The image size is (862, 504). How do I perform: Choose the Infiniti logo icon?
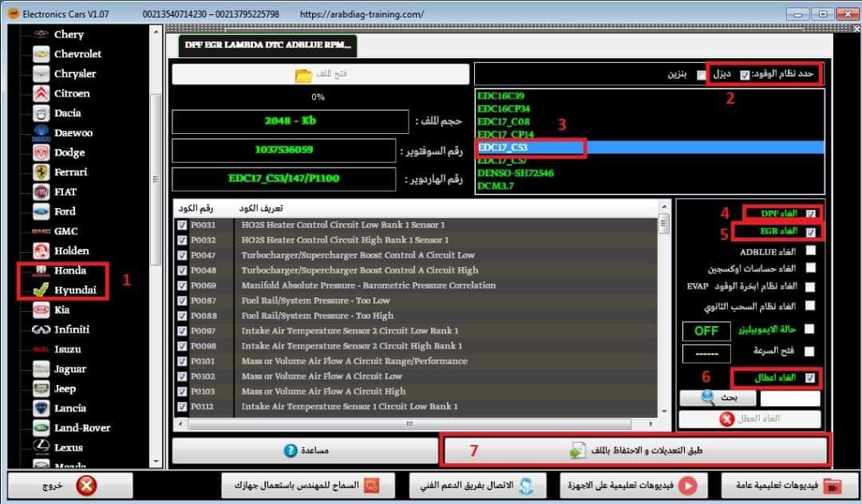pos(42,329)
